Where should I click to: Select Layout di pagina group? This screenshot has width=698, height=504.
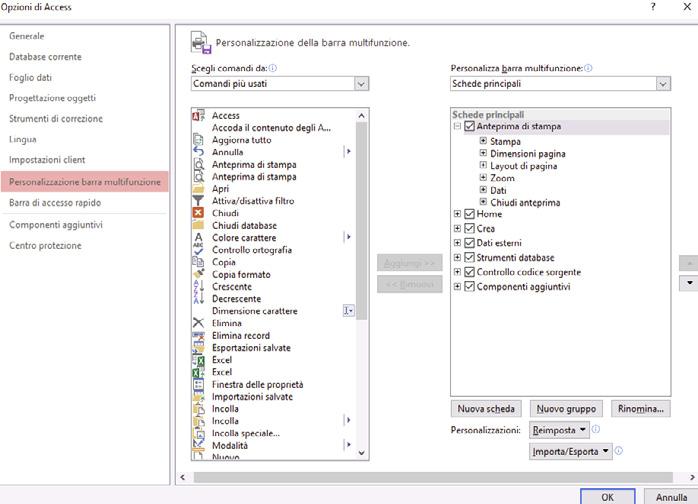(524, 166)
